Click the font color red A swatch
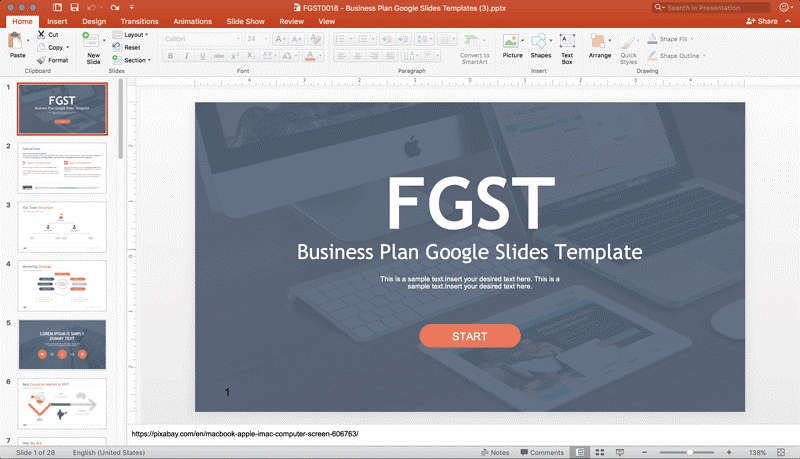 click(310, 56)
